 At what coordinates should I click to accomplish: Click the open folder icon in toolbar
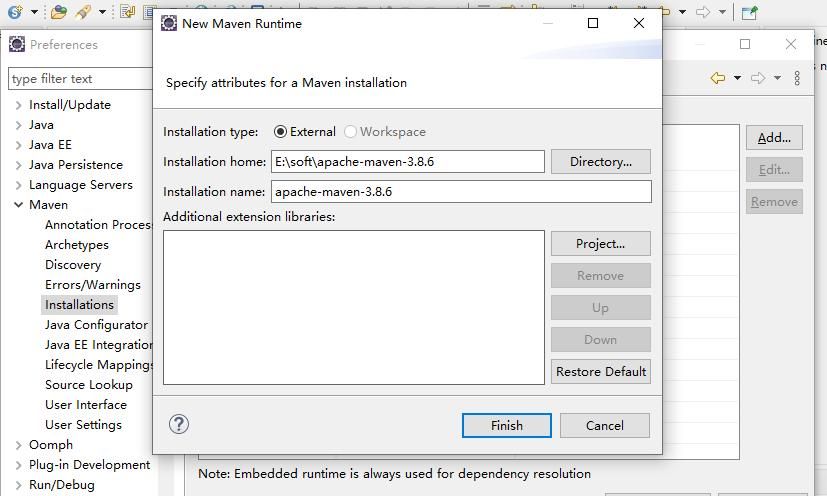pyautogui.click(x=59, y=12)
